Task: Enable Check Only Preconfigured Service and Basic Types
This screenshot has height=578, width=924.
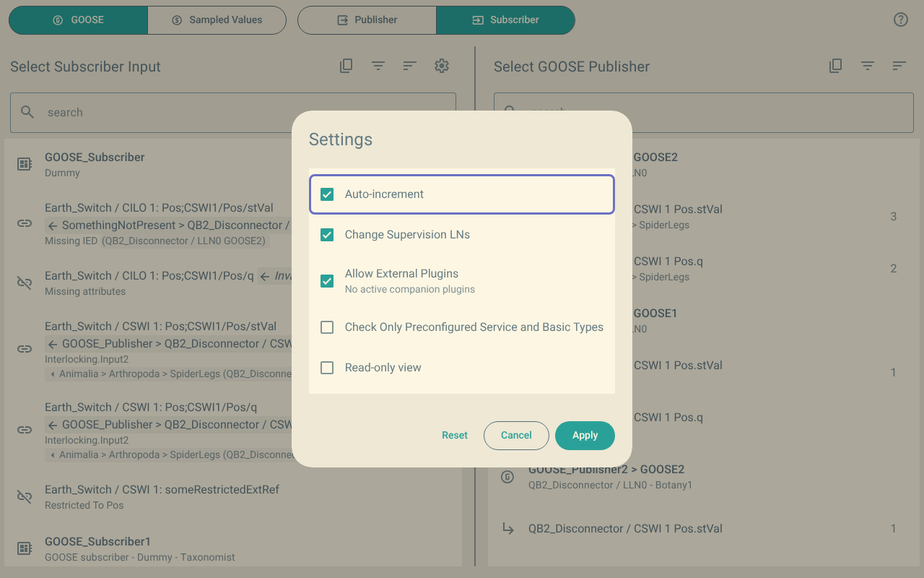Action: tap(327, 327)
